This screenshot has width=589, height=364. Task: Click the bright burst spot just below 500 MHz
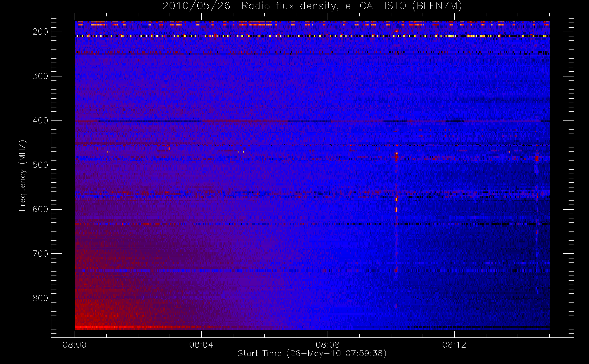(396, 157)
